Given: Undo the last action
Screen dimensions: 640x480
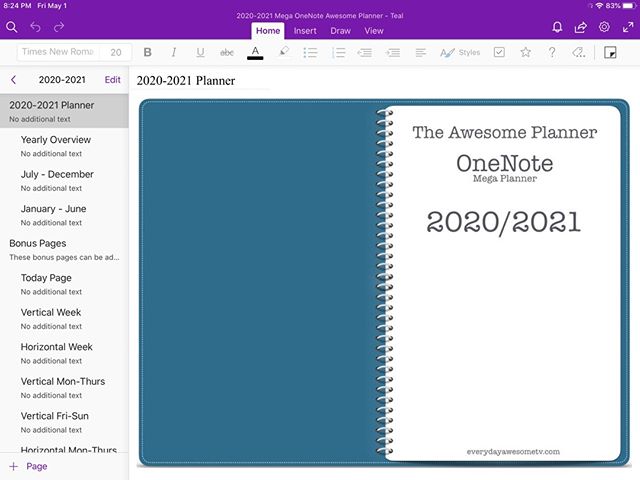Looking at the screenshot, I should pos(36,27).
